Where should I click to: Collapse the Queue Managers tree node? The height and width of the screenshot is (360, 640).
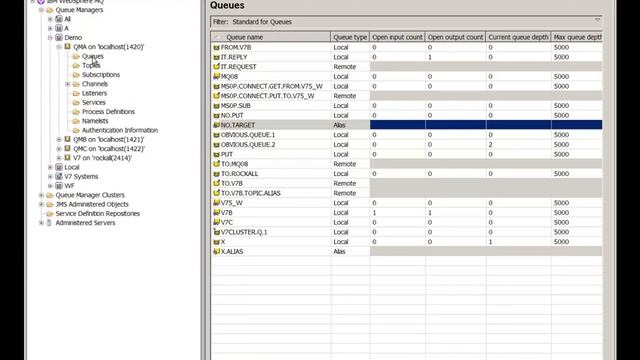pyautogui.click(x=41, y=10)
